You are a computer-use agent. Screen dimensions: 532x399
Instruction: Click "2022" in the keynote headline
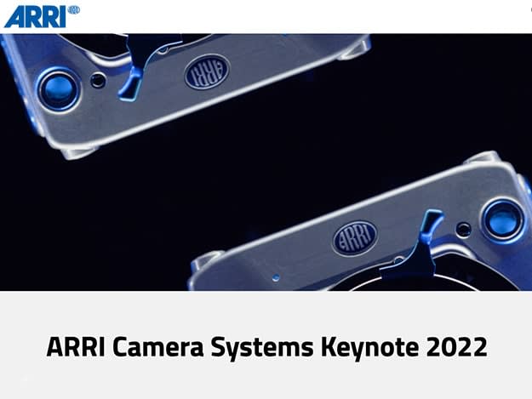tap(459, 346)
